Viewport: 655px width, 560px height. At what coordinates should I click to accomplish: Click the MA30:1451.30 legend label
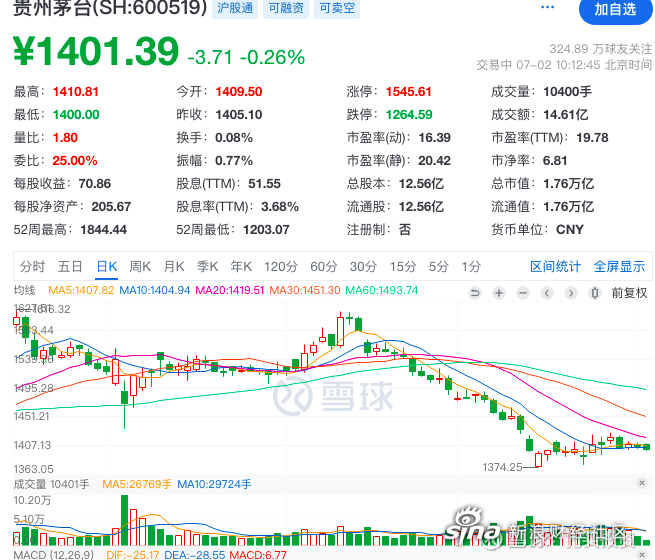[x=305, y=290]
